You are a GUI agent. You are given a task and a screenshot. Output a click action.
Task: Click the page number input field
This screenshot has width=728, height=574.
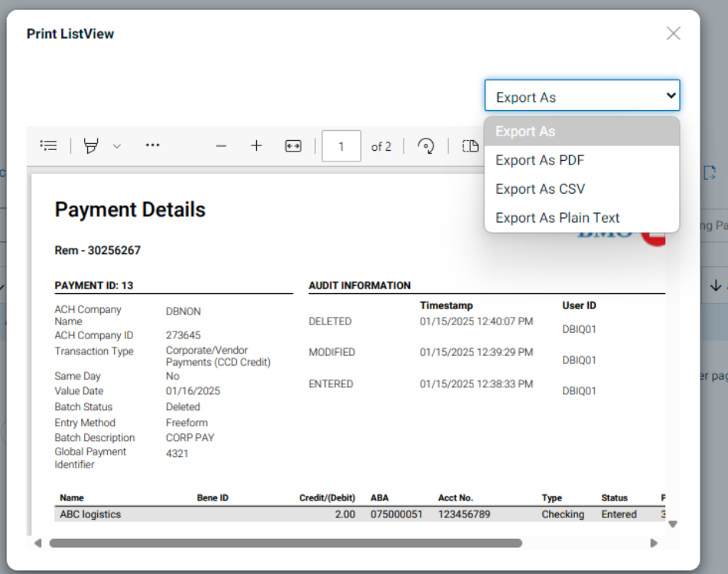point(341,146)
